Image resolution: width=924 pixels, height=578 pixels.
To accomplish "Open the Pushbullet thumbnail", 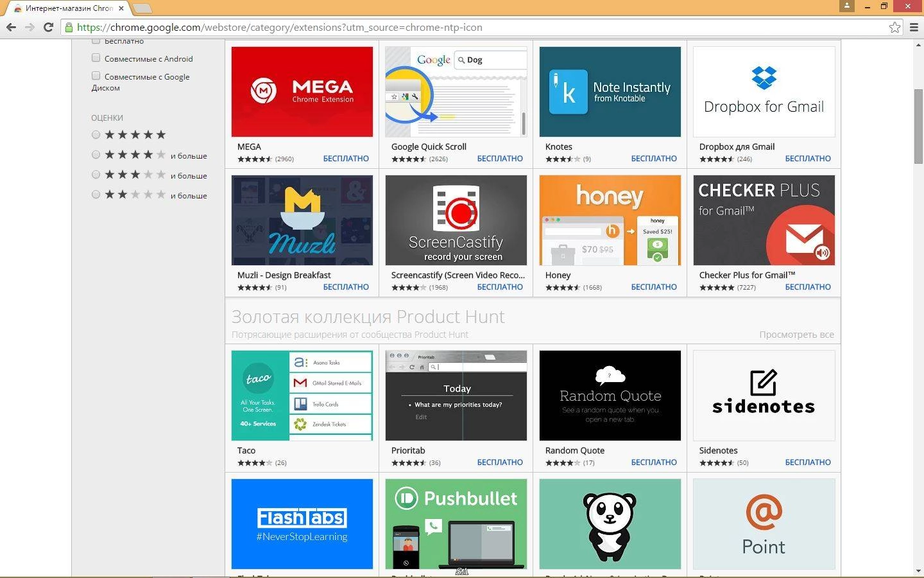I will pyautogui.click(x=456, y=523).
